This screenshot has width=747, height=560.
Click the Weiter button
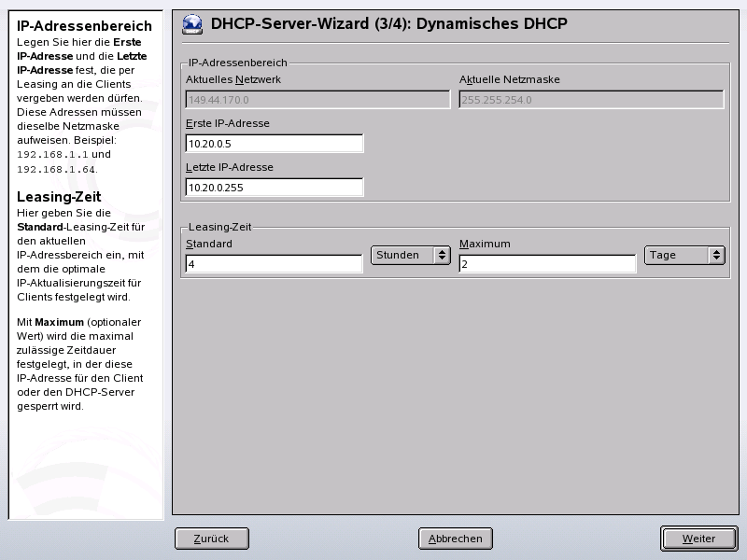[698, 539]
